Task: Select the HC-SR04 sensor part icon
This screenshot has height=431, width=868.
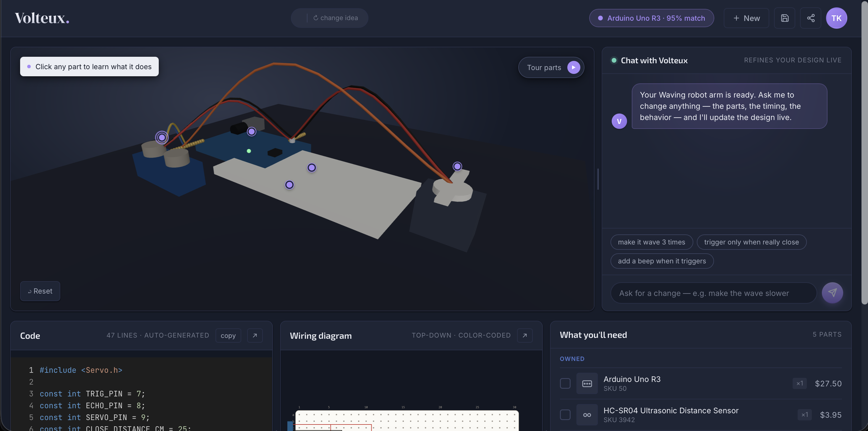Action: click(587, 414)
